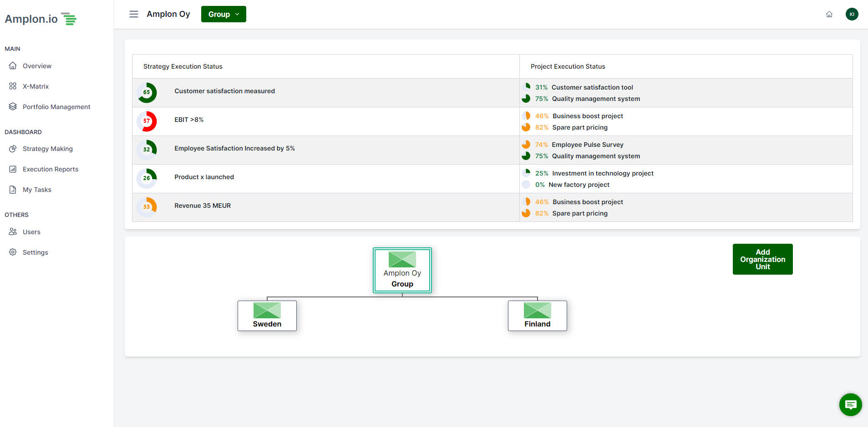This screenshot has height=427, width=868.
Task: Click the Settings gear icon
Action: 13,252
